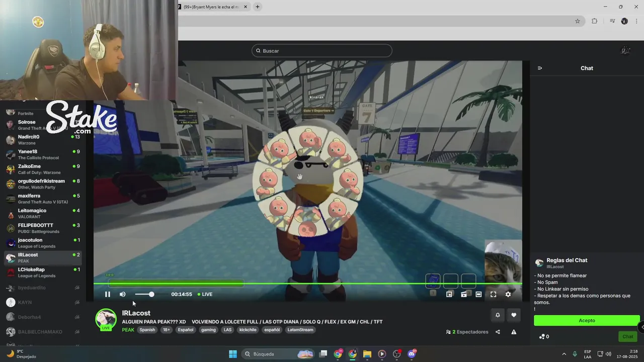This screenshot has height=362, width=644.
Task: Open video player settings gear
Action: coord(508,294)
